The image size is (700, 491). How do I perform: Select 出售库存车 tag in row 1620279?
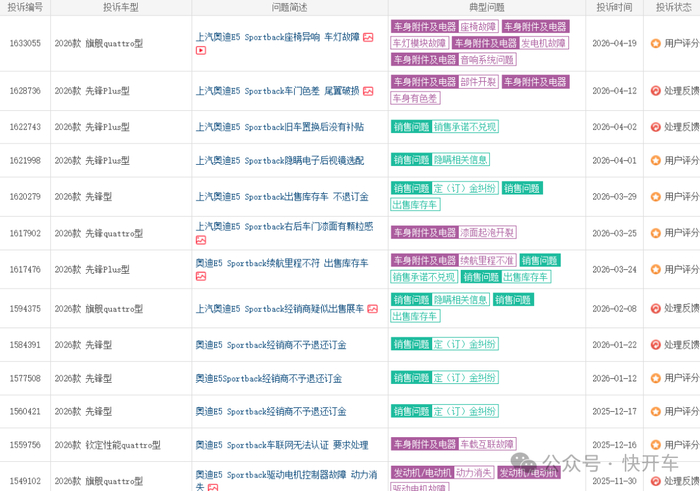coord(416,205)
